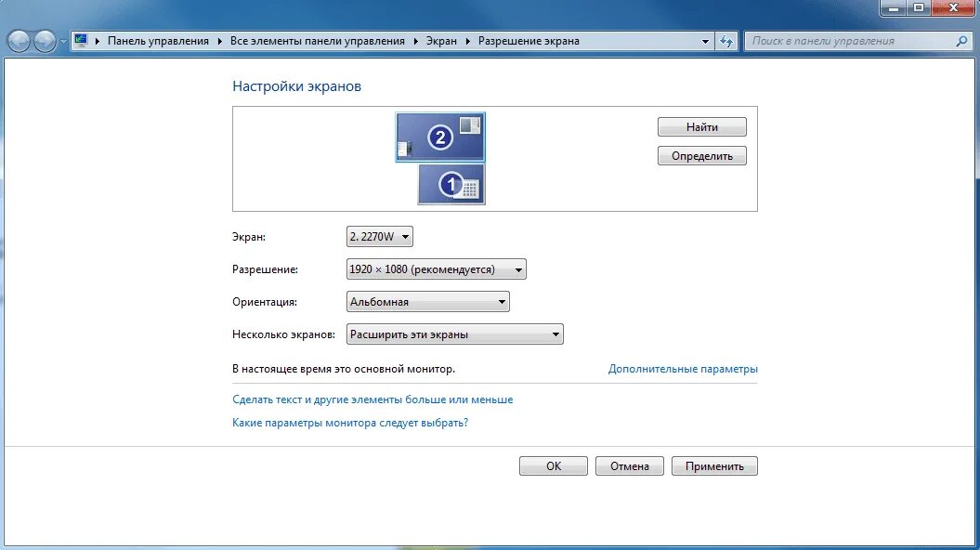Click the Разрешение label
The height and width of the screenshot is (550, 980).
tap(265, 269)
